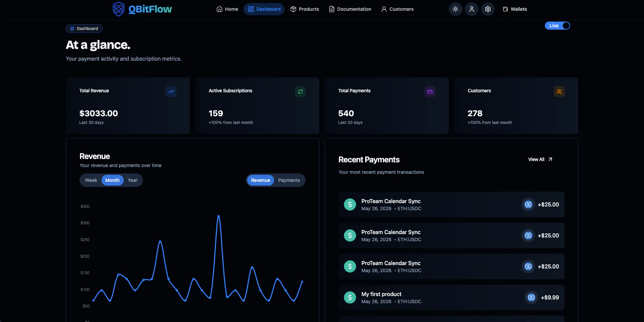
Task: Toggle the Live mode switch
Action: [x=557, y=26]
